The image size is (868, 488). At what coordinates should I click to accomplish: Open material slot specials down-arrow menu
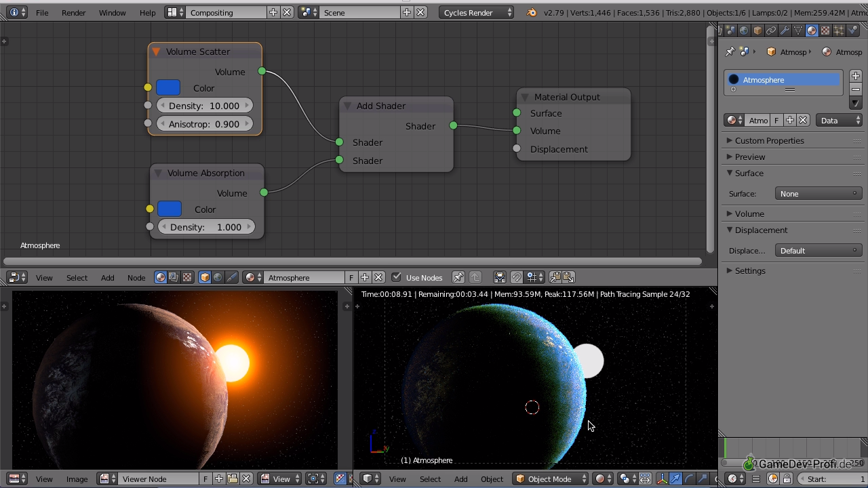(856, 104)
